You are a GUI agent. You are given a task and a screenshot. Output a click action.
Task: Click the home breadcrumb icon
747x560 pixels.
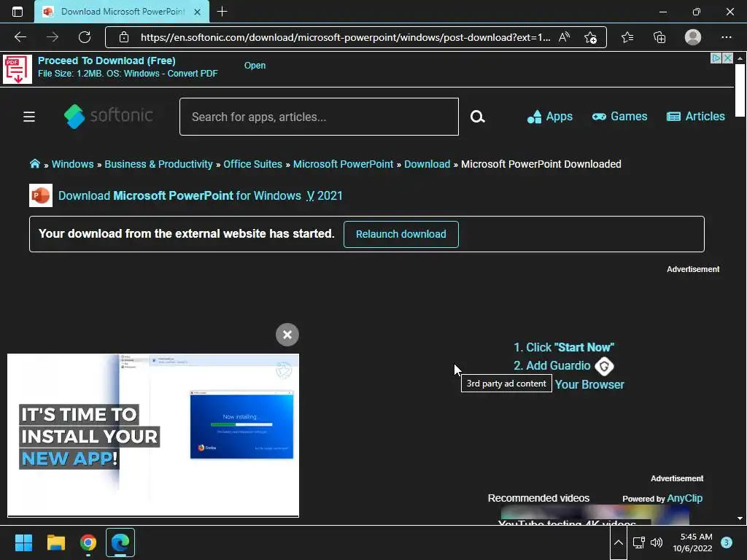pyautogui.click(x=35, y=164)
